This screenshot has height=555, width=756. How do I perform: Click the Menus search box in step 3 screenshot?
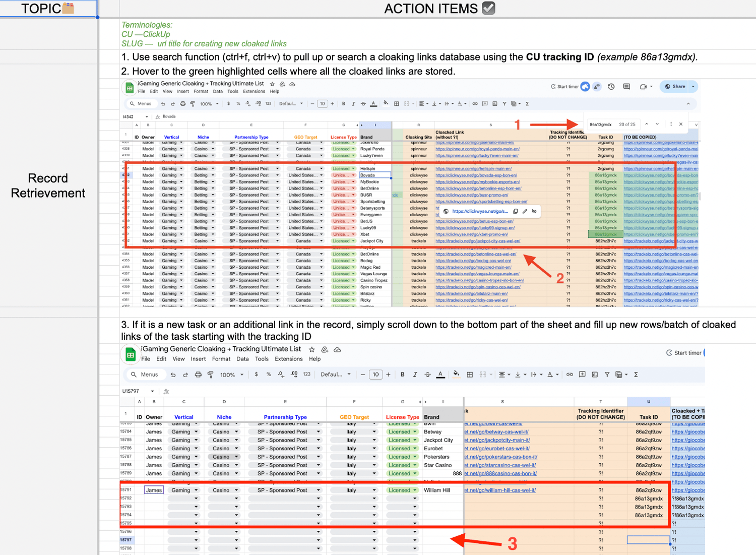[145, 375]
